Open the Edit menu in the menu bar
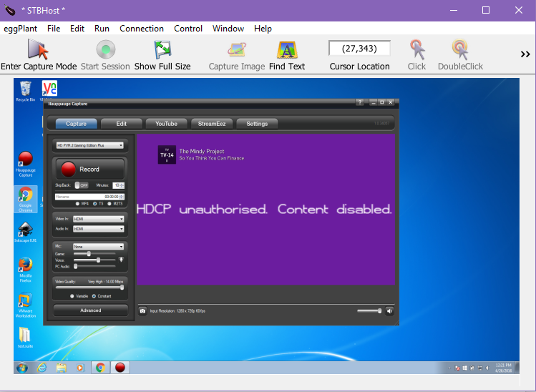Viewport: 536px width, 392px height. point(77,29)
